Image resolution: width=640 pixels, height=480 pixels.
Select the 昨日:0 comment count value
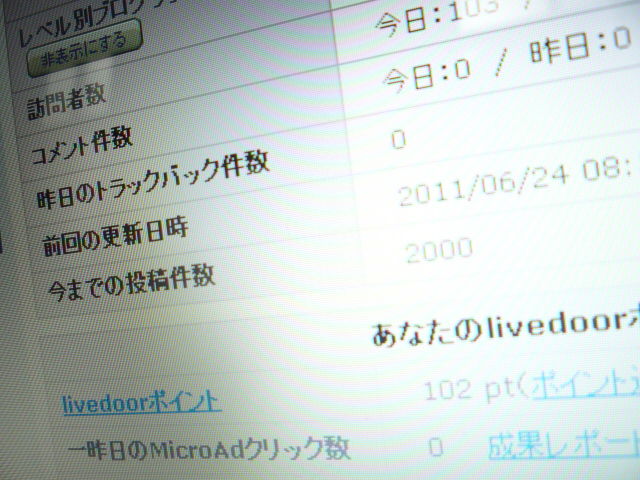[x=580, y=46]
